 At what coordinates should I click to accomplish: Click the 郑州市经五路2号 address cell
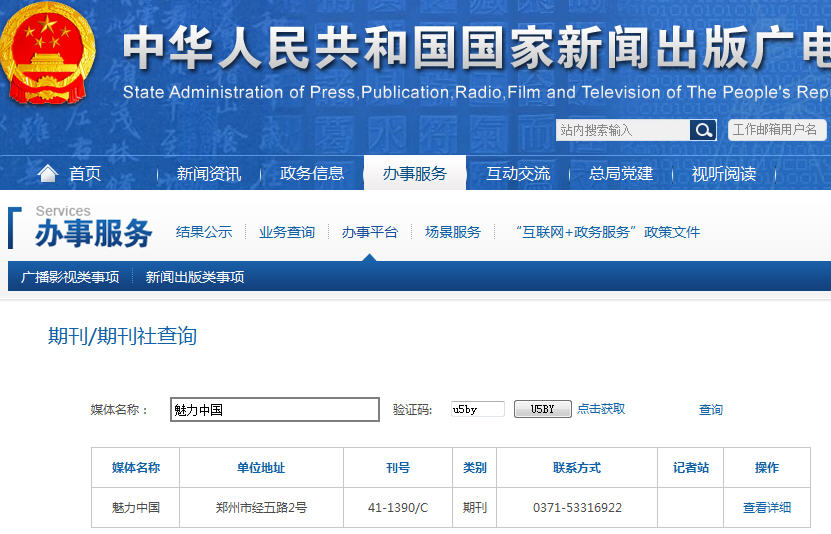pos(261,508)
